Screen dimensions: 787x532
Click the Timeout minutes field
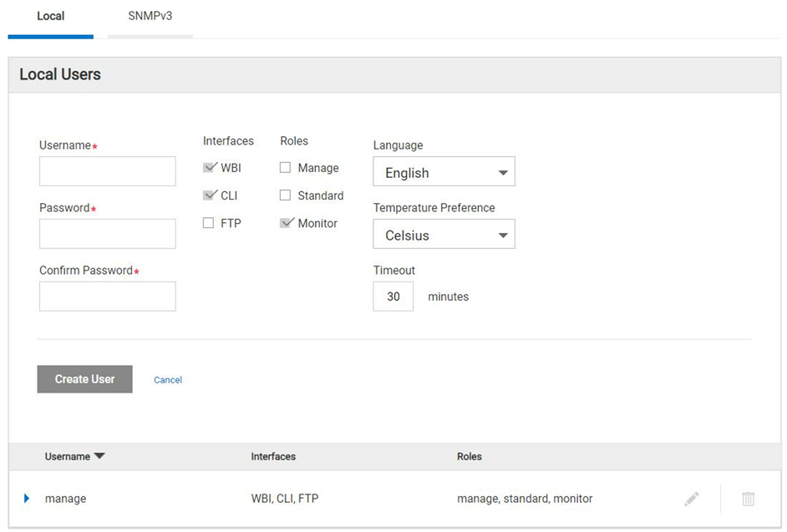point(393,296)
